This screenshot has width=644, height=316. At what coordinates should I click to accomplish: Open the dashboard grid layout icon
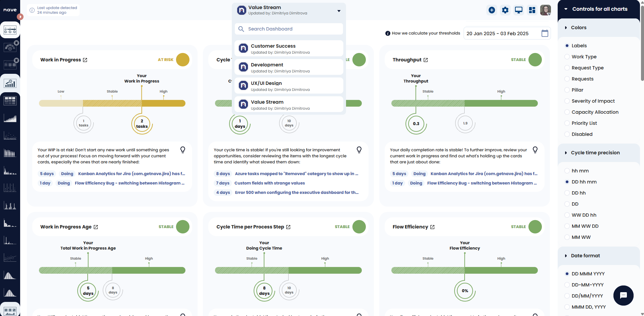(532, 10)
